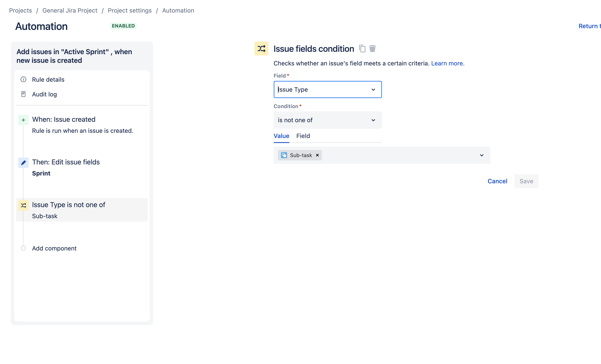Click the Sub-task issue type icon in the chip
Viewport: 601px width, 364px height.
tap(284, 155)
